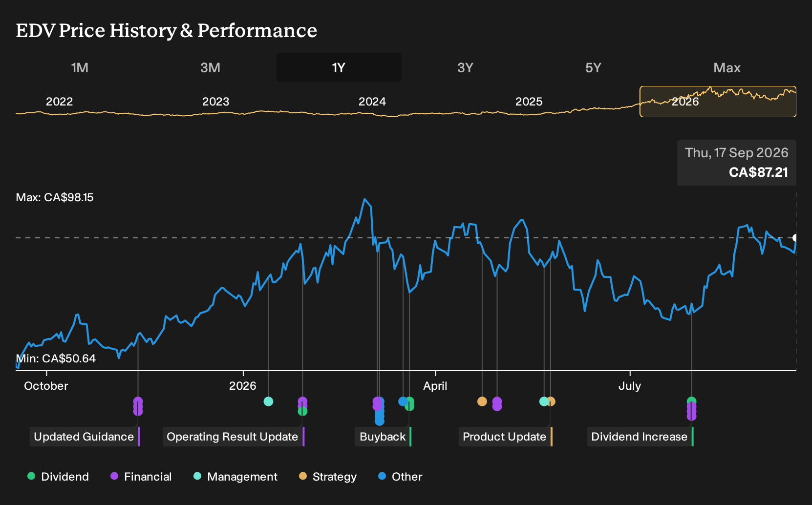Click the October axis label

pyautogui.click(x=46, y=386)
